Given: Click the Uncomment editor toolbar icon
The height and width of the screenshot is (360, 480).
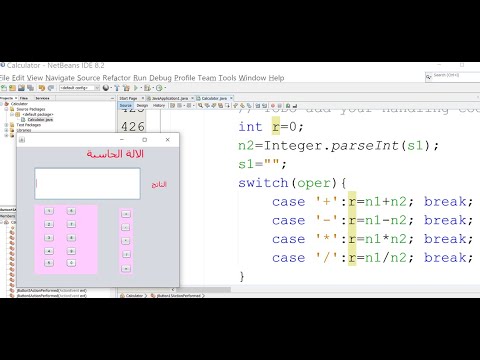Looking at the screenshot, I should [x=295, y=106].
